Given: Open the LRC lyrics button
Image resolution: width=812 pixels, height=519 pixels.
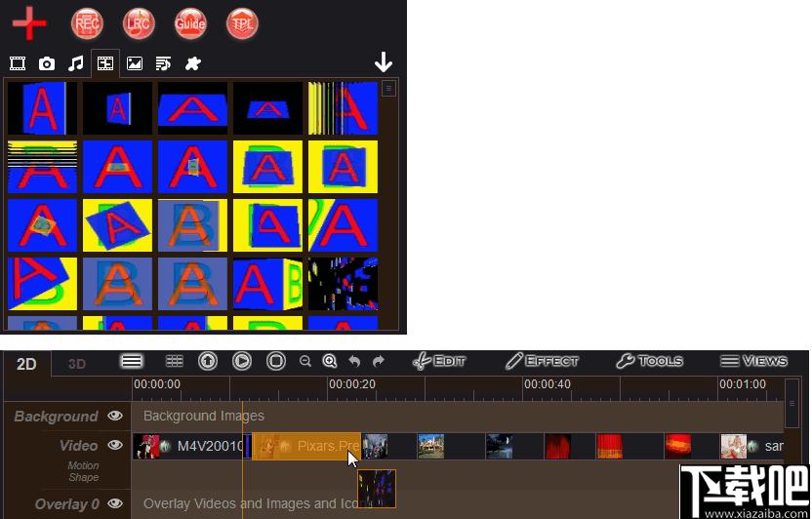Looking at the screenshot, I should coord(139,23).
